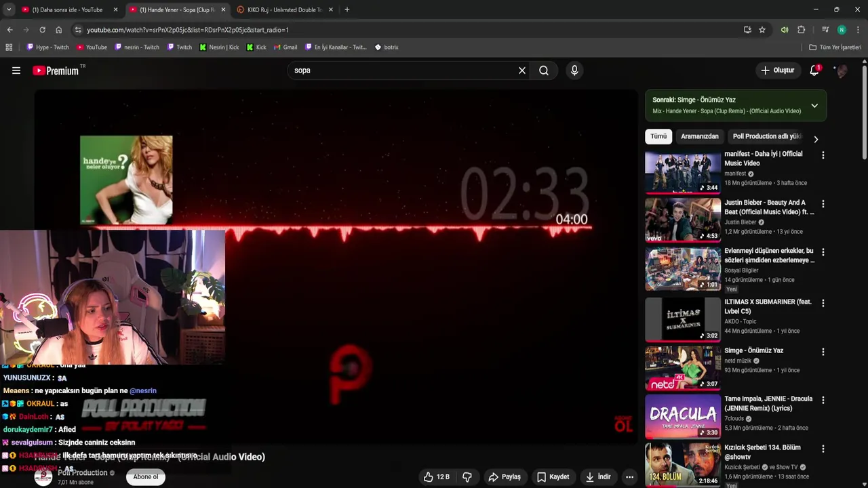Screen dimensions: 868x488
Task: Click the install app icon in address bar
Action: coord(747,30)
